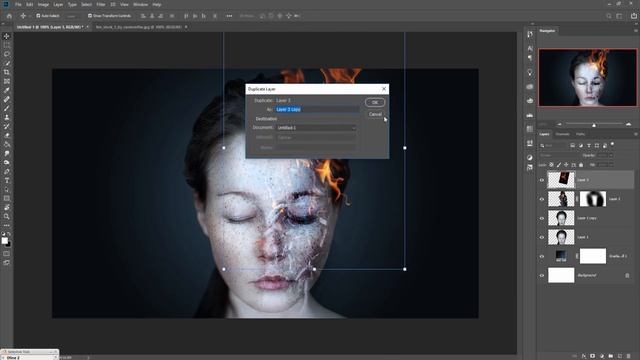Select the Gradient tool
The height and width of the screenshot is (360, 640).
coord(7,144)
